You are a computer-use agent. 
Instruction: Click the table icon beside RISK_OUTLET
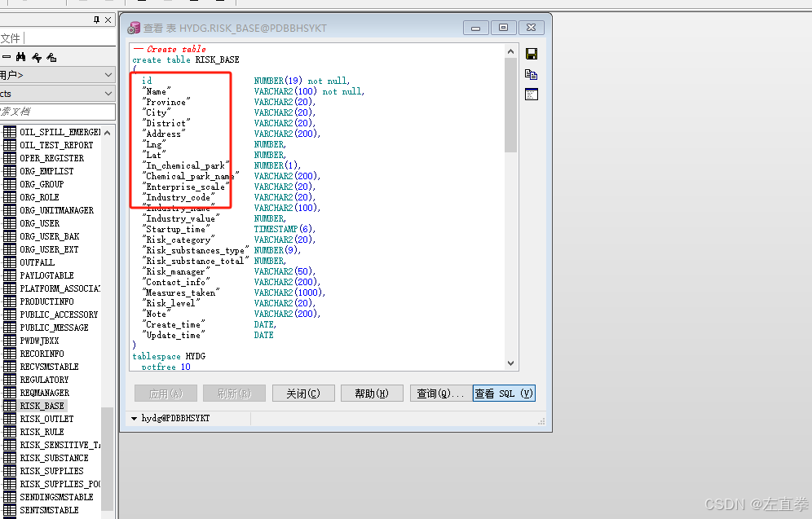click(10, 419)
